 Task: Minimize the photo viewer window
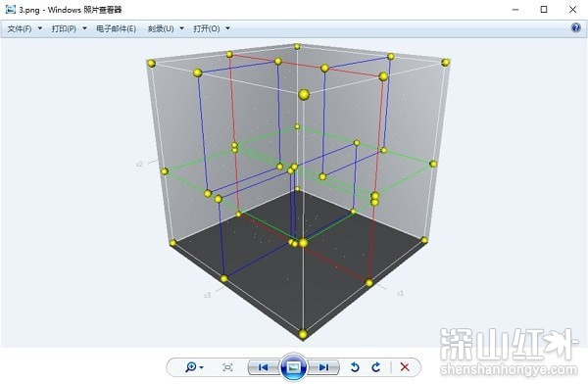(x=515, y=10)
